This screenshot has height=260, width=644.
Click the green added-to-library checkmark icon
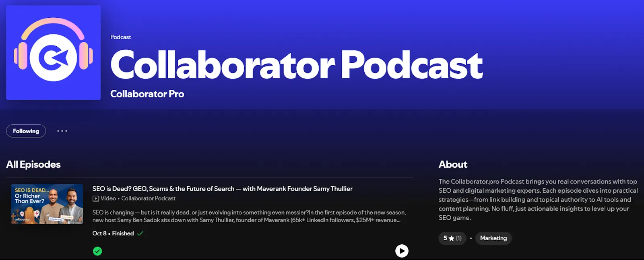[x=97, y=251]
